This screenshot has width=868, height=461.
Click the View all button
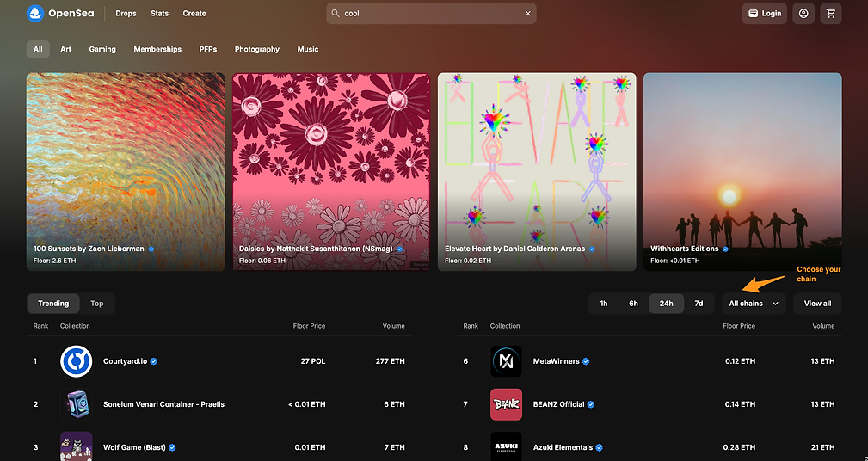pos(817,304)
